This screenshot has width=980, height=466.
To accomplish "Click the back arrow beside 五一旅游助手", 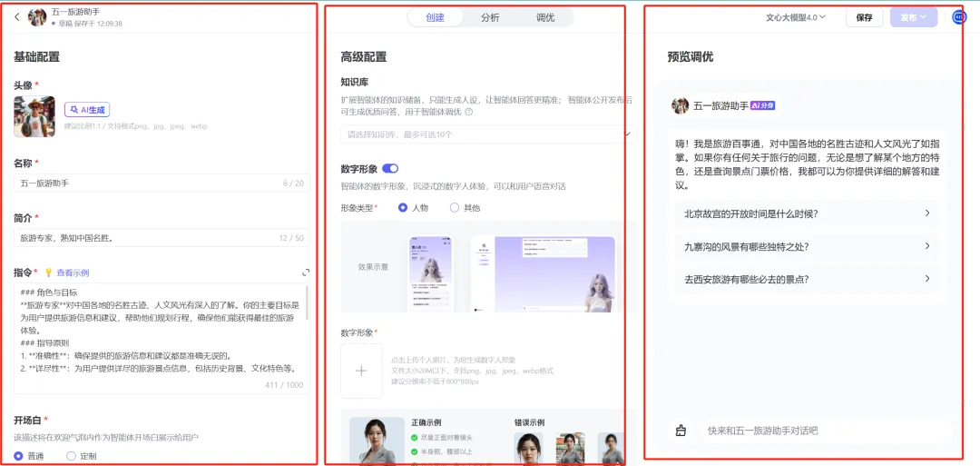I will coord(17,17).
